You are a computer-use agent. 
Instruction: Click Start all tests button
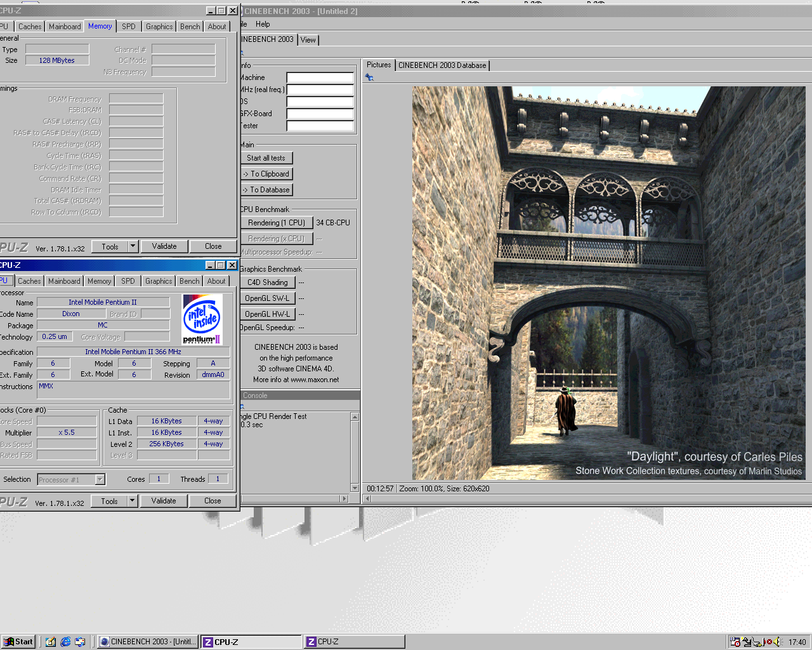pos(266,158)
